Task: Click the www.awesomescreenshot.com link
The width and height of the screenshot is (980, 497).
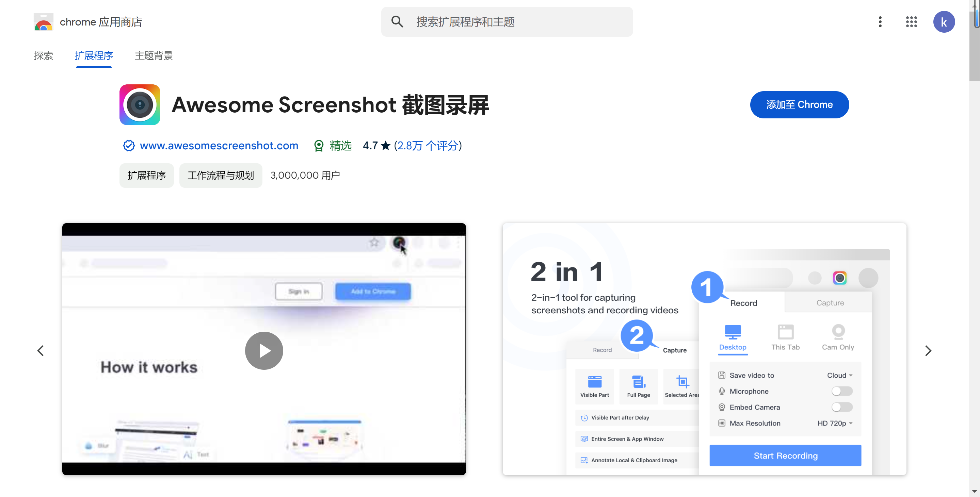Action: (219, 146)
